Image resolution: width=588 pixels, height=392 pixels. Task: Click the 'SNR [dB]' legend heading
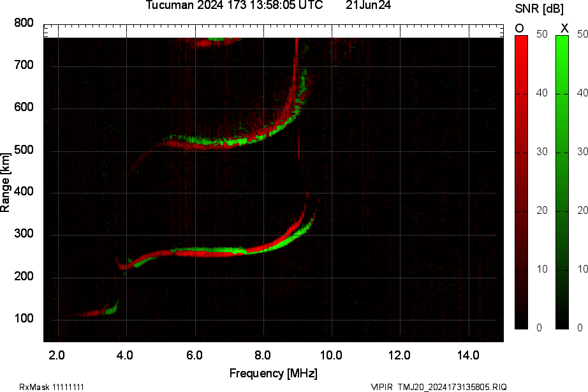(x=540, y=9)
